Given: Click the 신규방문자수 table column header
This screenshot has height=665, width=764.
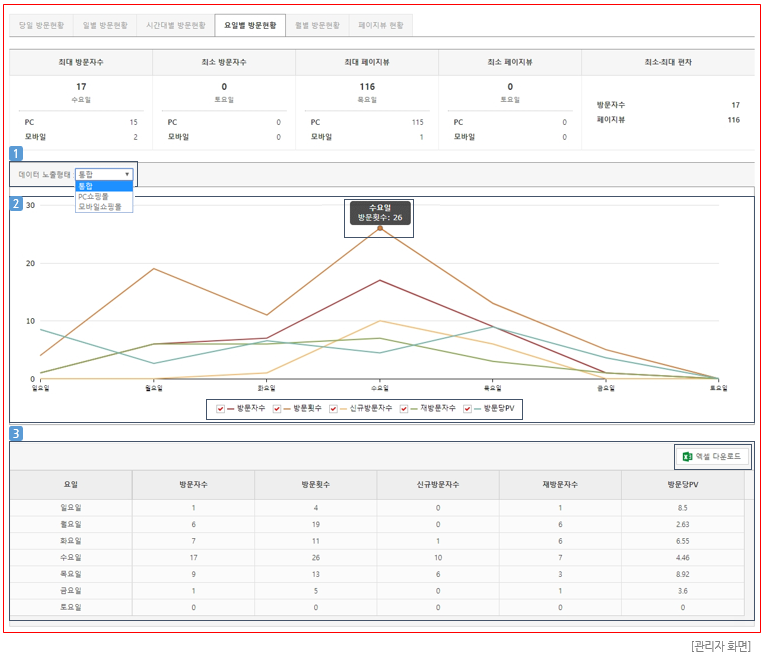Looking at the screenshot, I should point(438,485).
